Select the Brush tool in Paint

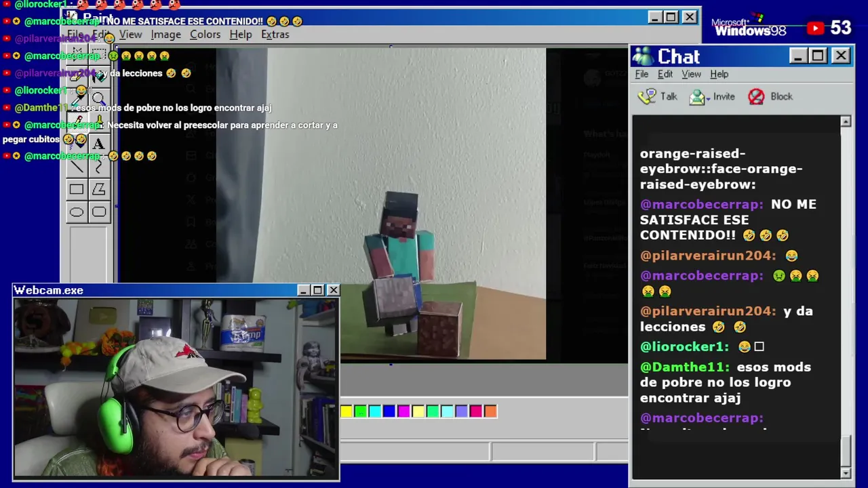pos(99,121)
